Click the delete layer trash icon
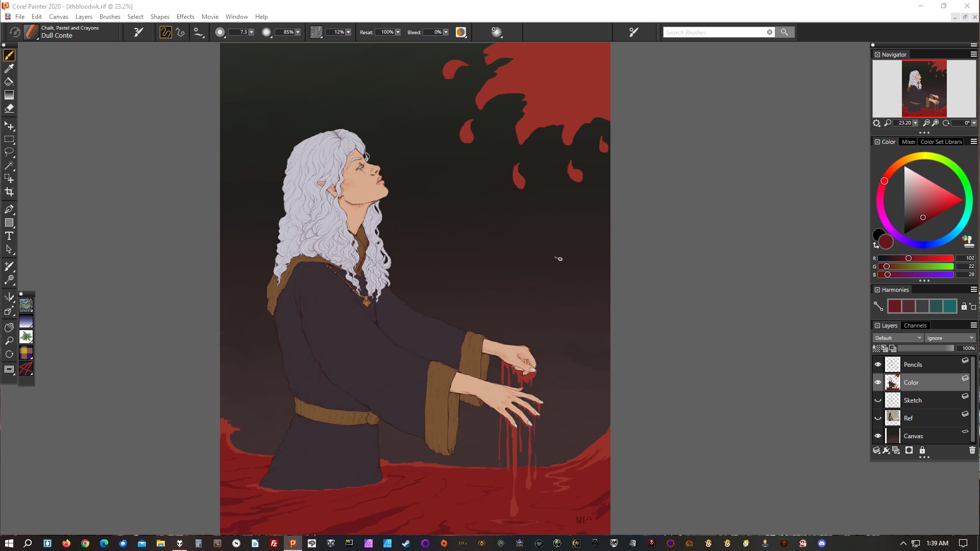This screenshot has width=980, height=551. (972, 450)
